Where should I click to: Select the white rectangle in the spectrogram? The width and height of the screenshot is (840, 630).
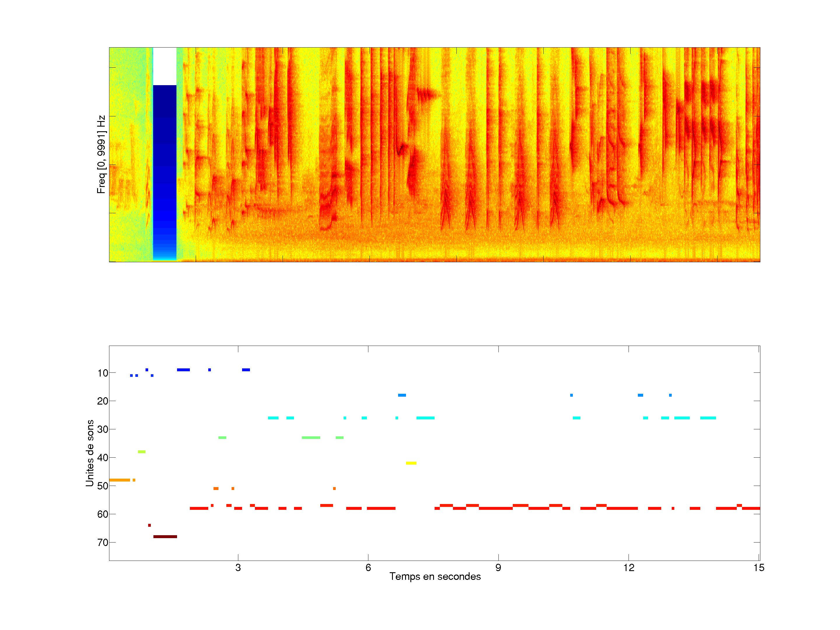[x=164, y=66]
